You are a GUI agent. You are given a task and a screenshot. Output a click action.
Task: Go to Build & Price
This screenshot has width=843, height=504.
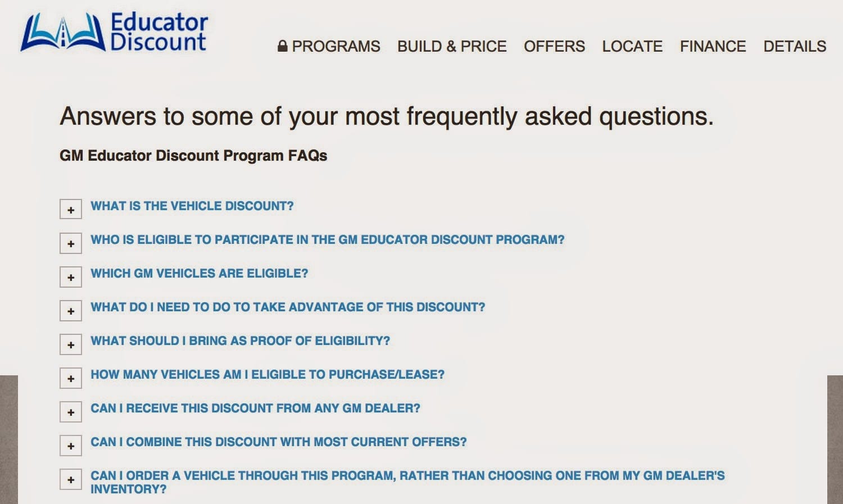tap(452, 46)
